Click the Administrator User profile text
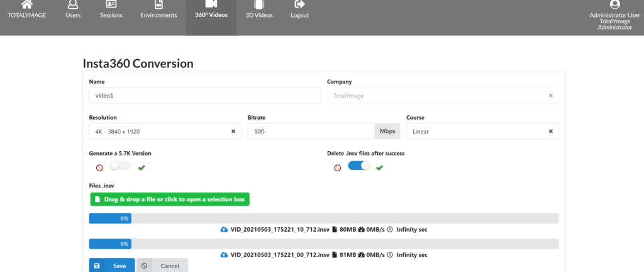Viewport: 644px width, 272px height. pos(615,15)
